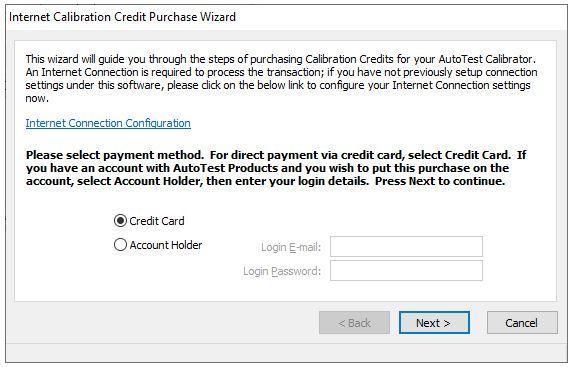
Task: Click the Account Holder option label text
Action: [x=166, y=245]
